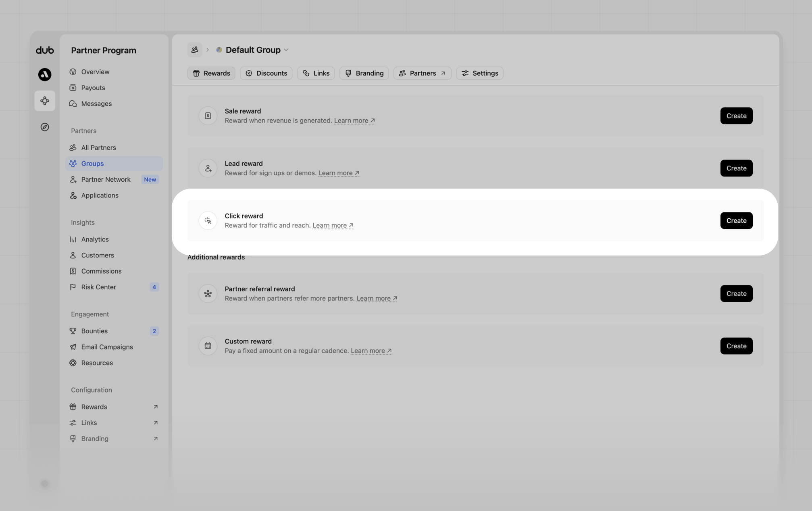Go to Overview in sidebar
Screen dimensions: 812x511
tap(114, 72)
